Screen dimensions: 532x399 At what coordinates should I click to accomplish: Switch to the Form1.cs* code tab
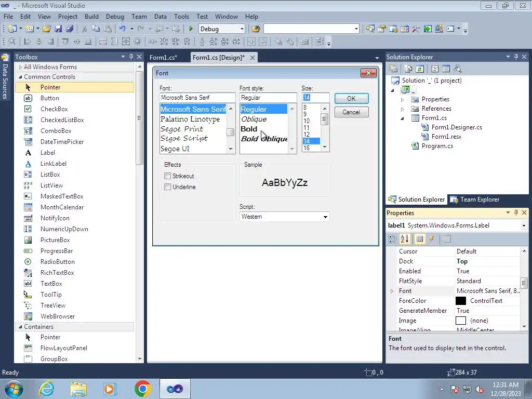point(163,57)
